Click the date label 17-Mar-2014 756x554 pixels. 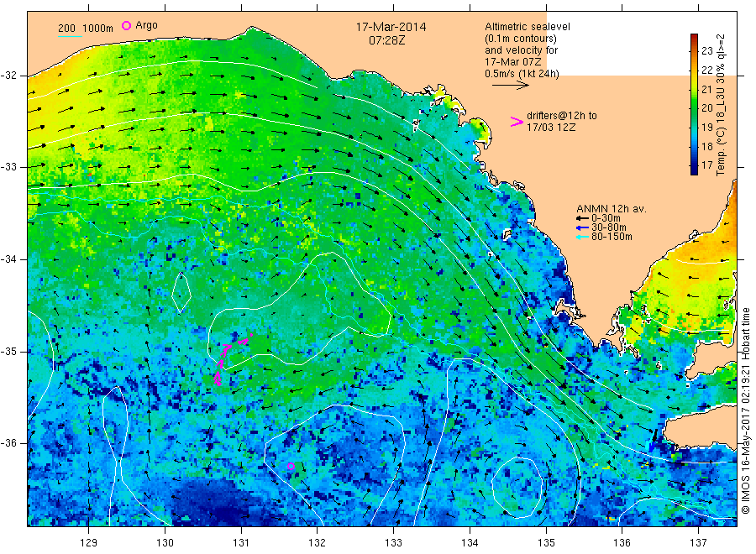[391, 27]
